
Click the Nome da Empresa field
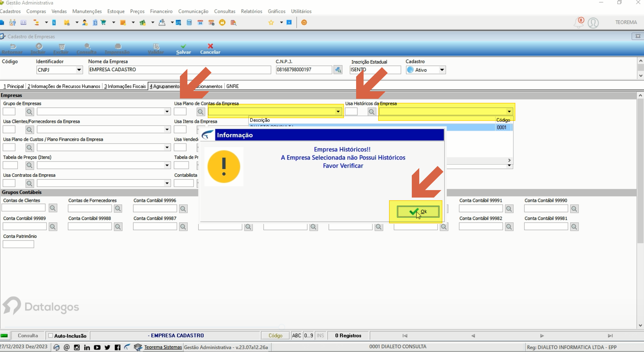click(180, 70)
